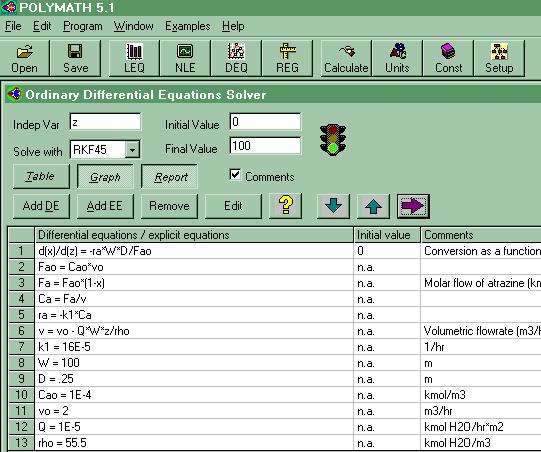Open the Help menu

coord(233,26)
